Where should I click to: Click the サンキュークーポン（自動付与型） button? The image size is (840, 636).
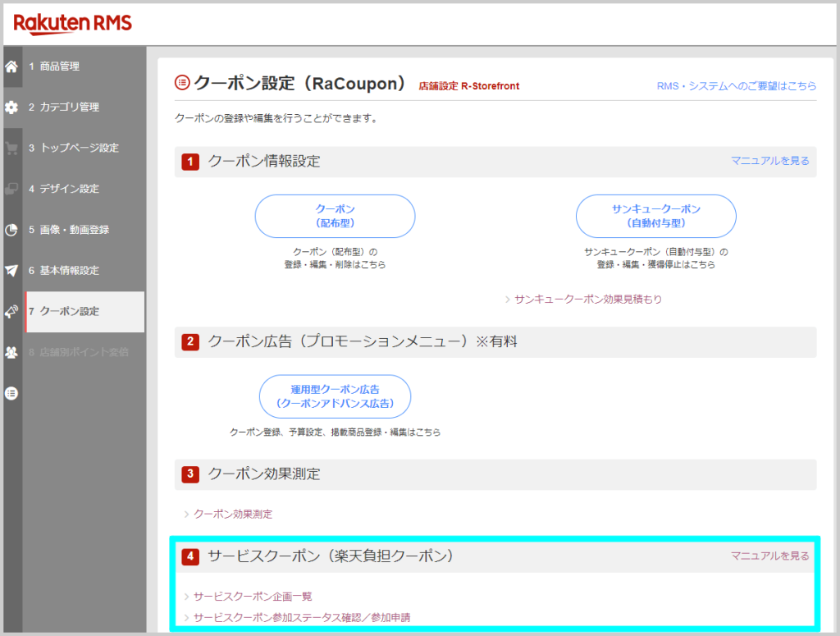pyautogui.click(x=658, y=216)
